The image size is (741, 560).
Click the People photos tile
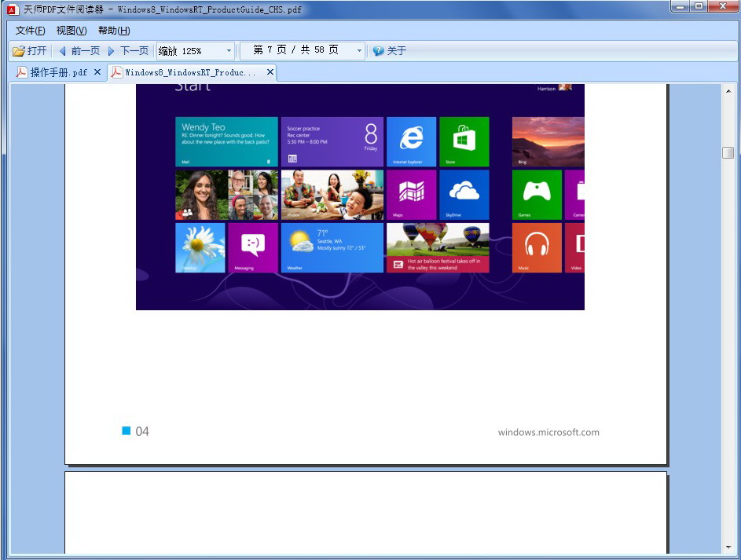226,195
